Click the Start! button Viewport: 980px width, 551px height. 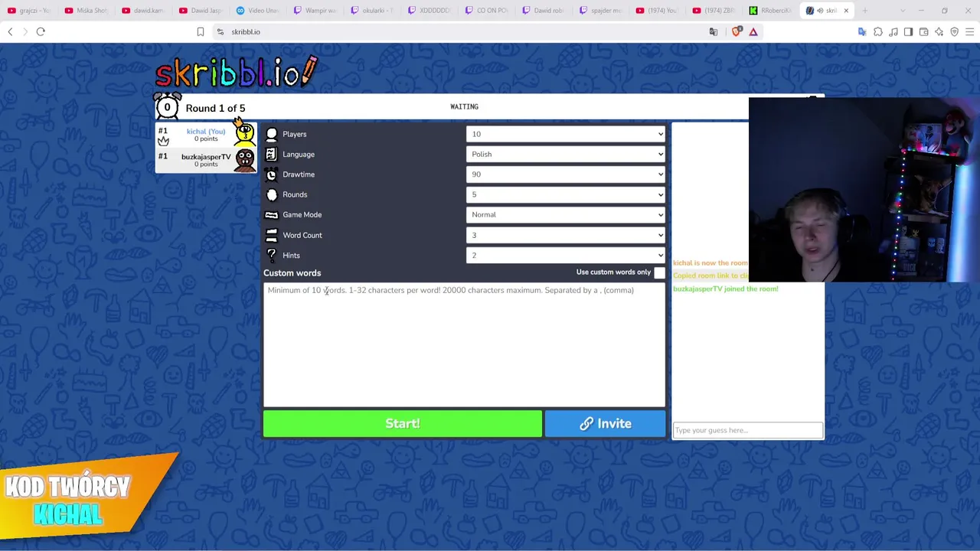[403, 423]
